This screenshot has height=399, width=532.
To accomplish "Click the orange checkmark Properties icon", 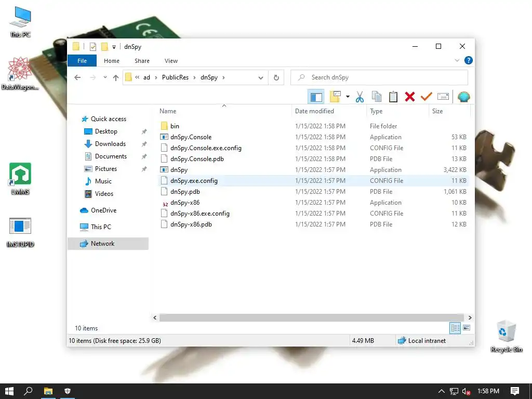I will coord(426,97).
